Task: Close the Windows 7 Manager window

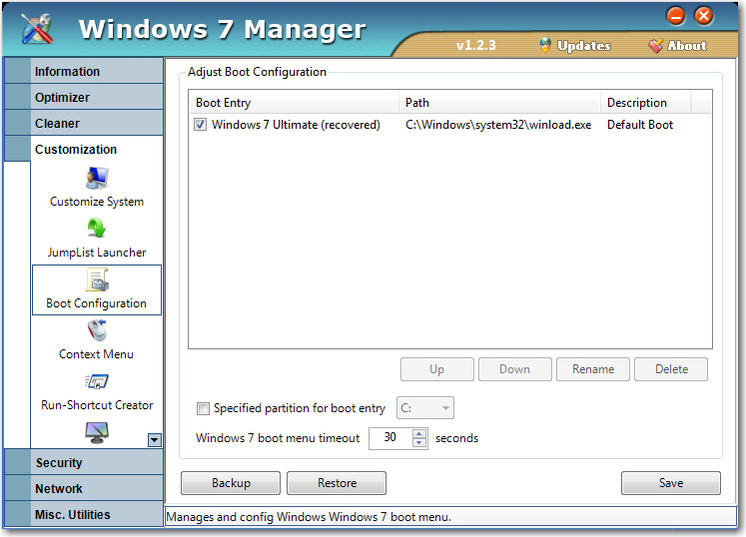Action: tap(704, 16)
